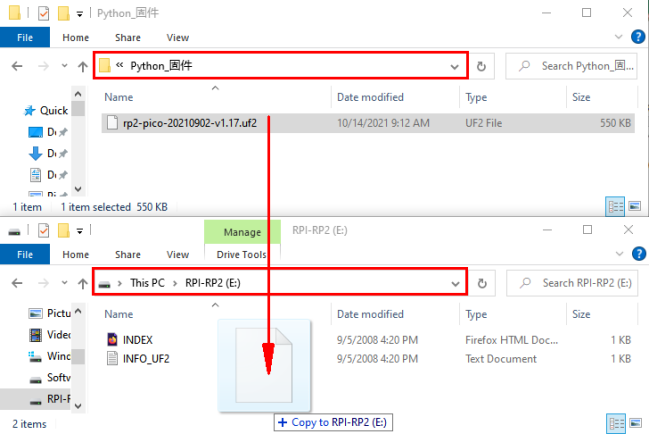Open File menu in Python_固件 window
650x434 pixels.
25,37
